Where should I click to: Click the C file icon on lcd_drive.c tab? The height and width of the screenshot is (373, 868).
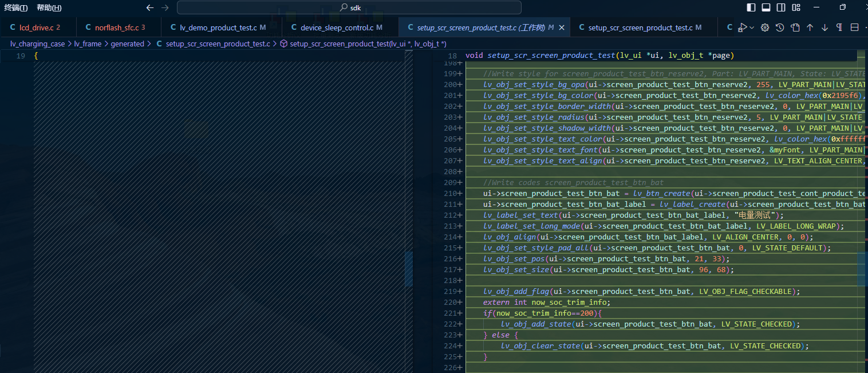(13, 28)
